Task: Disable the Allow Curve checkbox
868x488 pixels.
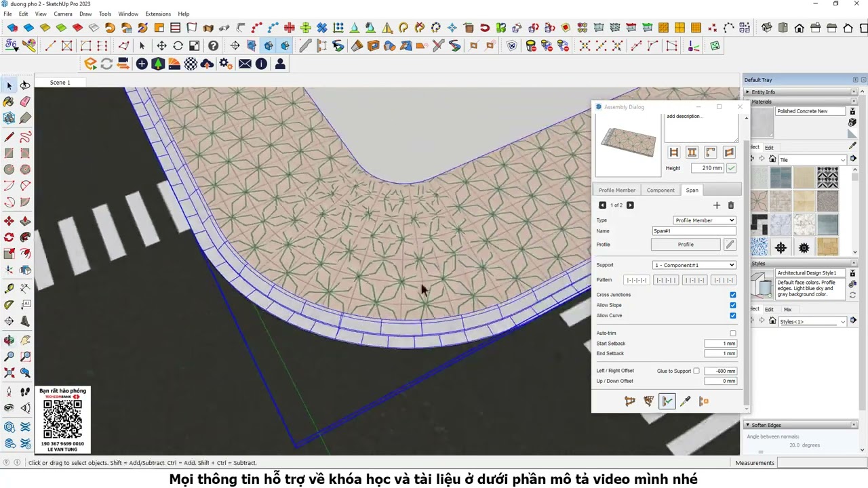Action: pos(732,315)
